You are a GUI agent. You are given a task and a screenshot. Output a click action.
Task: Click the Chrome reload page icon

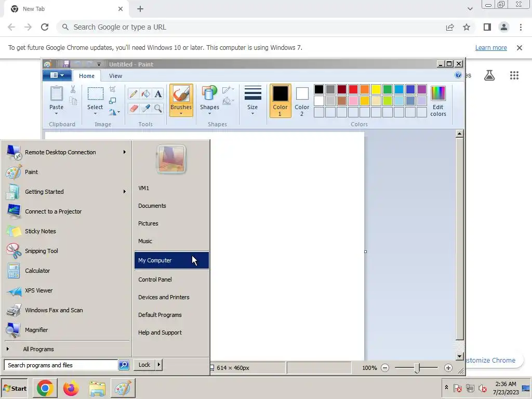[x=45, y=27]
